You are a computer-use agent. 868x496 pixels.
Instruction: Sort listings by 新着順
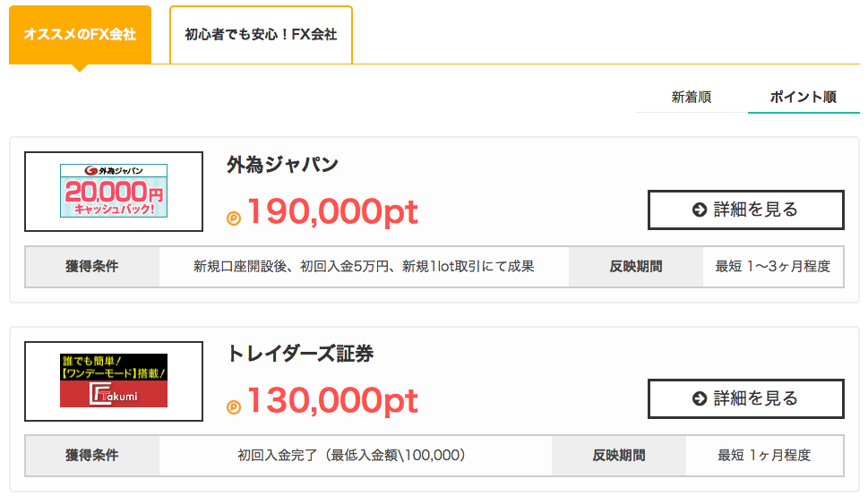(x=692, y=98)
